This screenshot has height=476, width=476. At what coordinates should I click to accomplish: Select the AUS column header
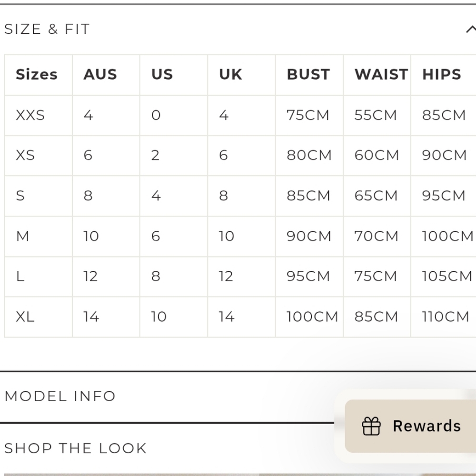coord(100,74)
